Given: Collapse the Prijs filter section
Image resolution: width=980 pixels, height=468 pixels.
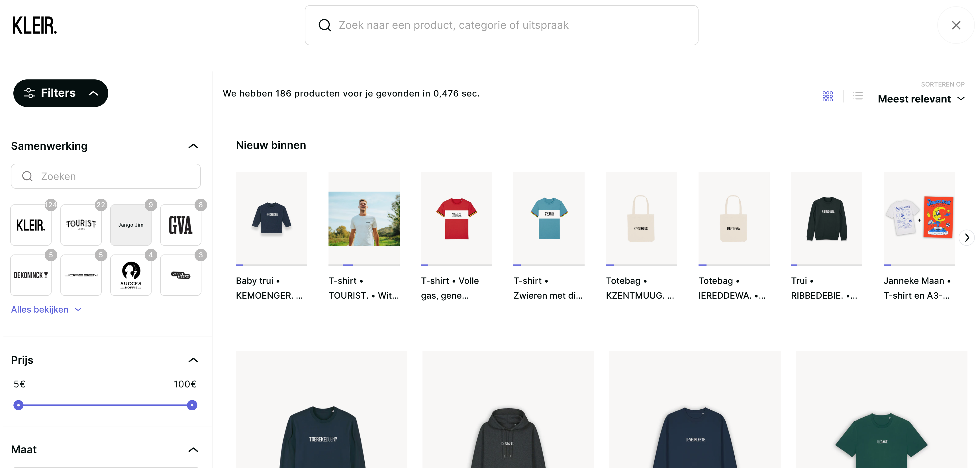Looking at the screenshot, I should (193, 360).
